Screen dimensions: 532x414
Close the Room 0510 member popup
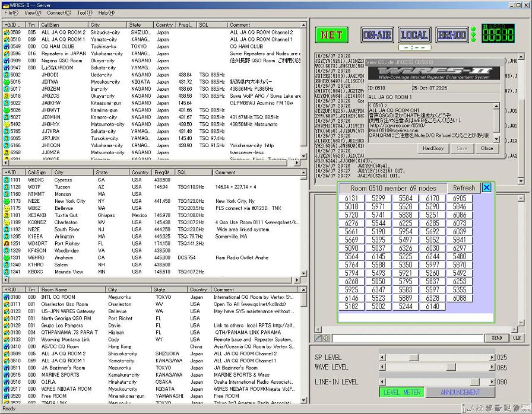(486, 187)
